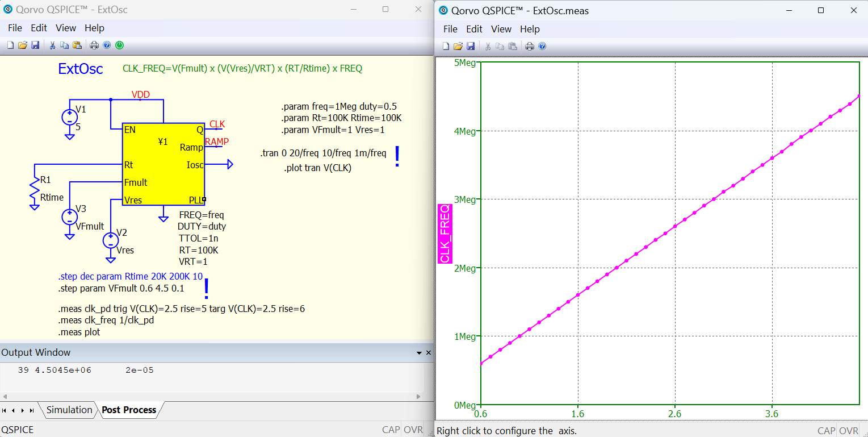This screenshot has width=868, height=437.
Task: Click ExtOsc schematic title text
Action: pyautogui.click(x=81, y=69)
